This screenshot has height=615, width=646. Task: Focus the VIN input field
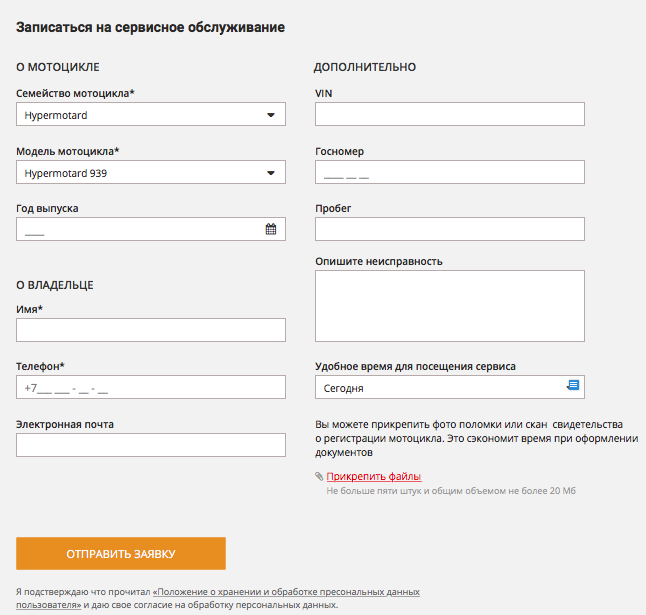pos(449,115)
